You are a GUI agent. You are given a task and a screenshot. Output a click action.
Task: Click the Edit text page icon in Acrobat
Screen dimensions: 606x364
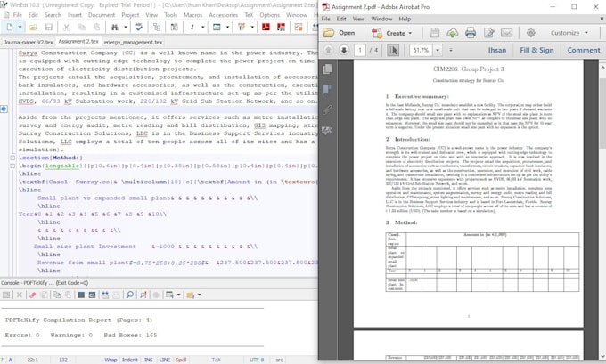coord(489,33)
